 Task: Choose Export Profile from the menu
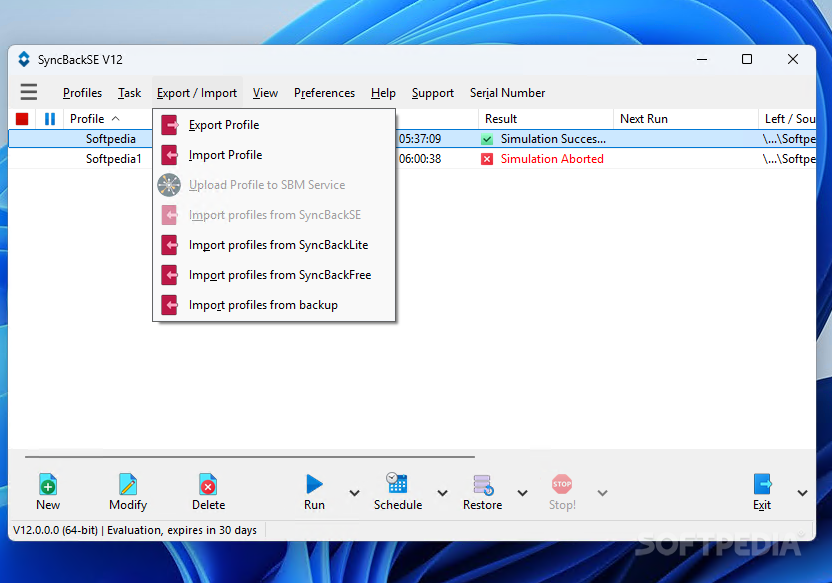[274, 125]
